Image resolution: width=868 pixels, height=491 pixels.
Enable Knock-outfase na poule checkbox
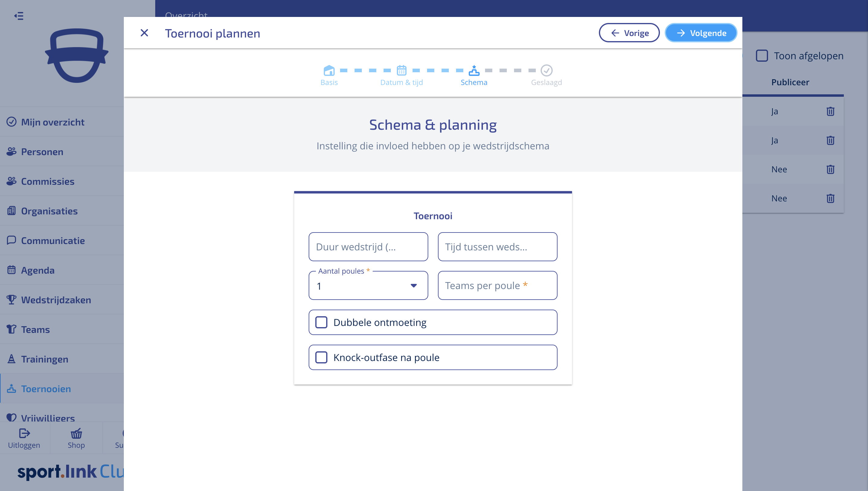[x=321, y=357]
